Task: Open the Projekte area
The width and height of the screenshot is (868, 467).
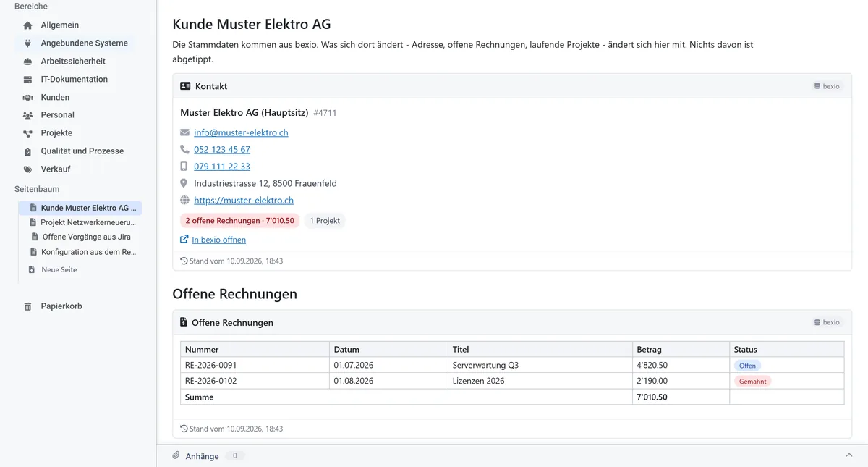Action: coord(56,133)
